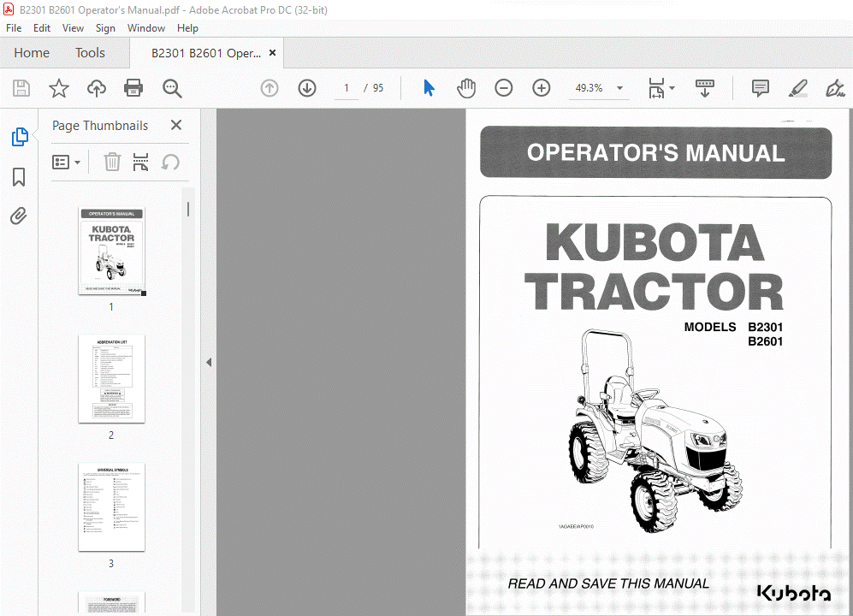853x616 pixels.
Task: Open the Help menu
Action: [187, 28]
